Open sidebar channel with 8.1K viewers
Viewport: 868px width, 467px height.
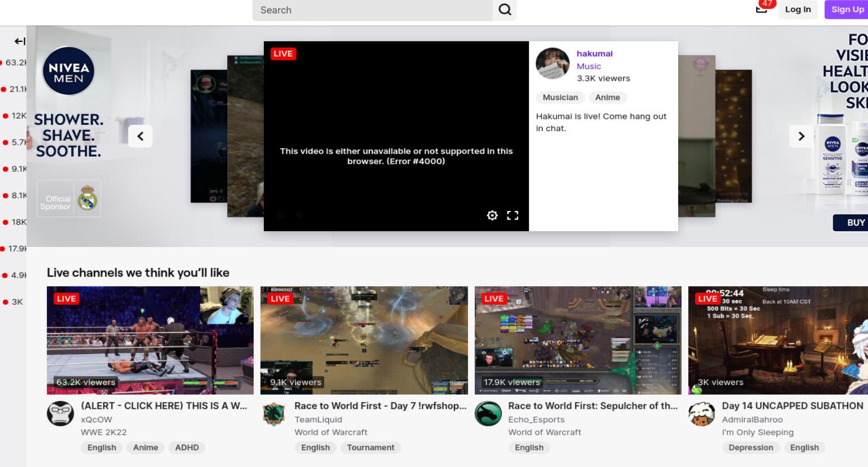pyautogui.click(x=14, y=195)
